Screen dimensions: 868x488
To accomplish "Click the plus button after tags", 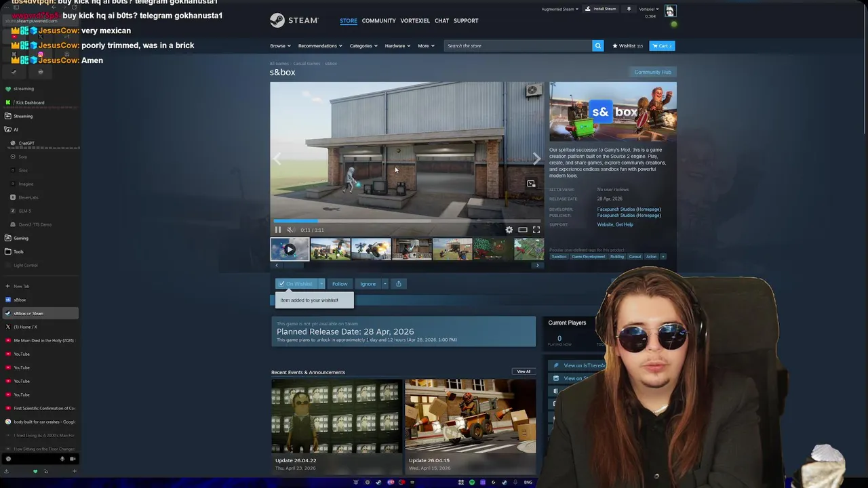I will click(x=663, y=256).
